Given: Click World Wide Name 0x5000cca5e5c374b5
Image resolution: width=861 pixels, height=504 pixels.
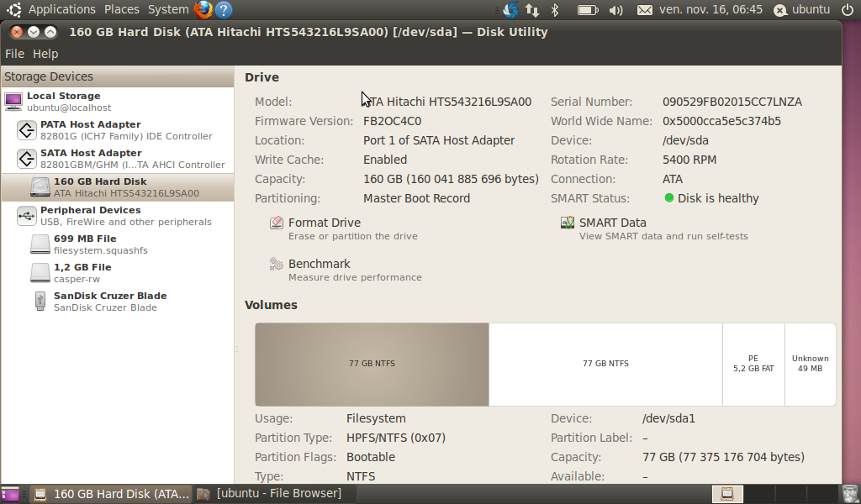Looking at the screenshot, I should (721, 121).
